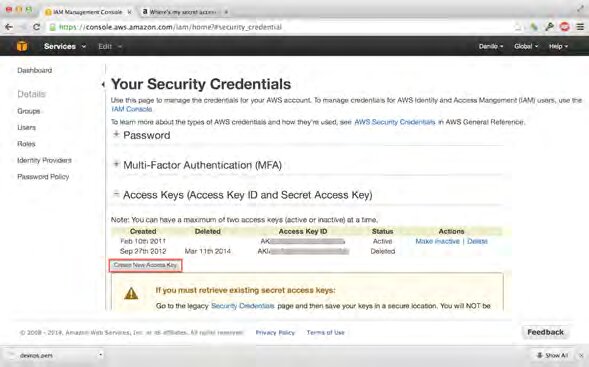Image resolution: width=589 pixels, height=367 pixels.
Task: Open the devops.pem download options arrow
Action: coord(100,355)
